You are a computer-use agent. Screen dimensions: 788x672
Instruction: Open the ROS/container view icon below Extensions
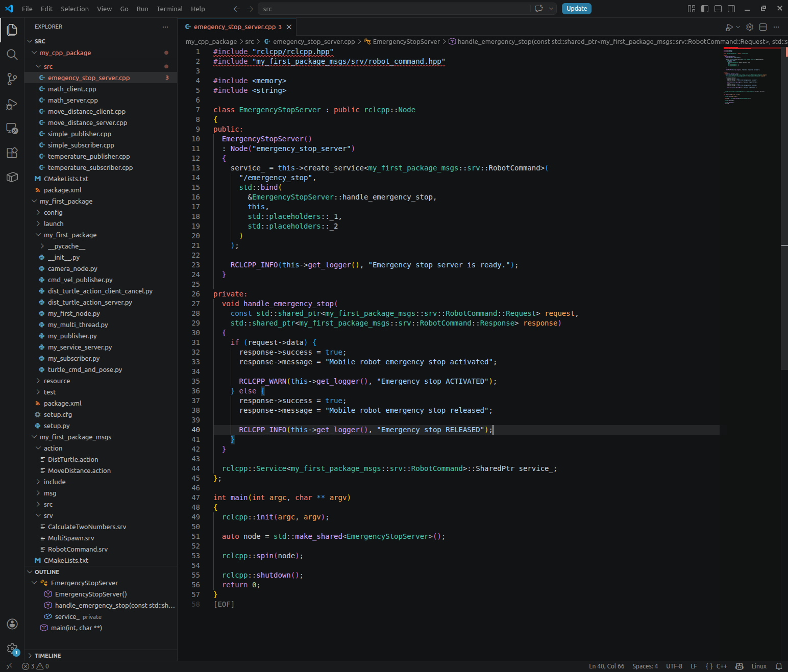coord(12,177)
